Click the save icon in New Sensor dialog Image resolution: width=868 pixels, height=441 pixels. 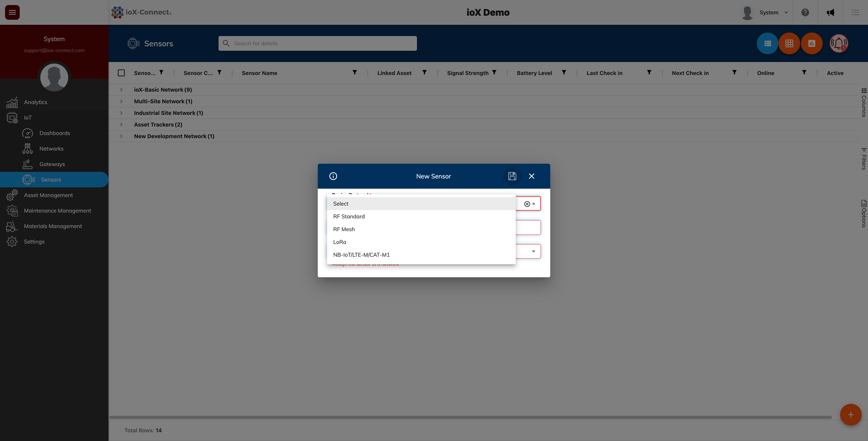[x=512, y=176]
